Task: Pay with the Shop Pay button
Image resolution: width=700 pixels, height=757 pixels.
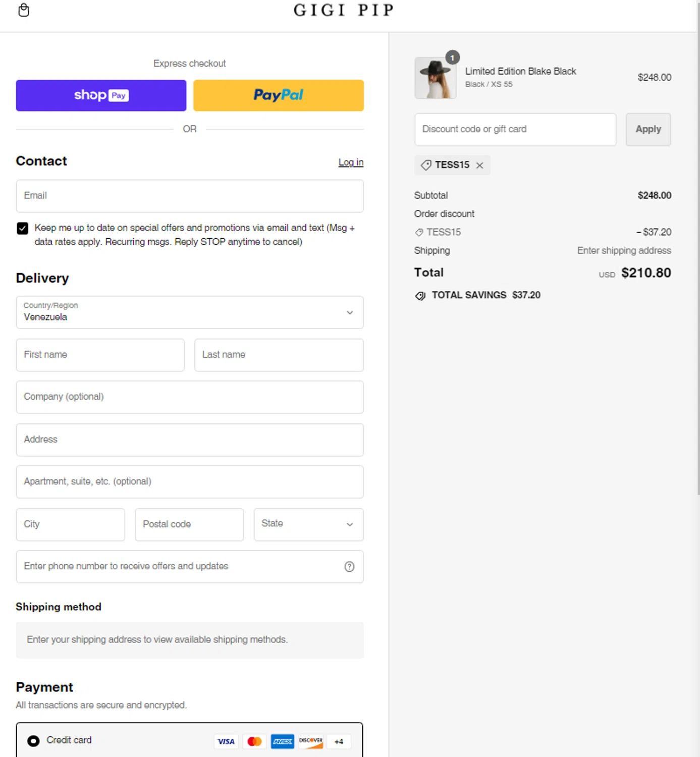Action: tap(101, 95)
